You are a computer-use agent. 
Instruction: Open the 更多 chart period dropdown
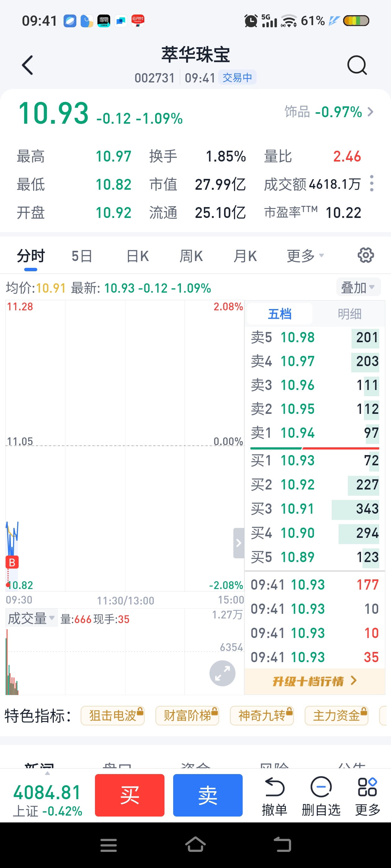tap(305, 256)
